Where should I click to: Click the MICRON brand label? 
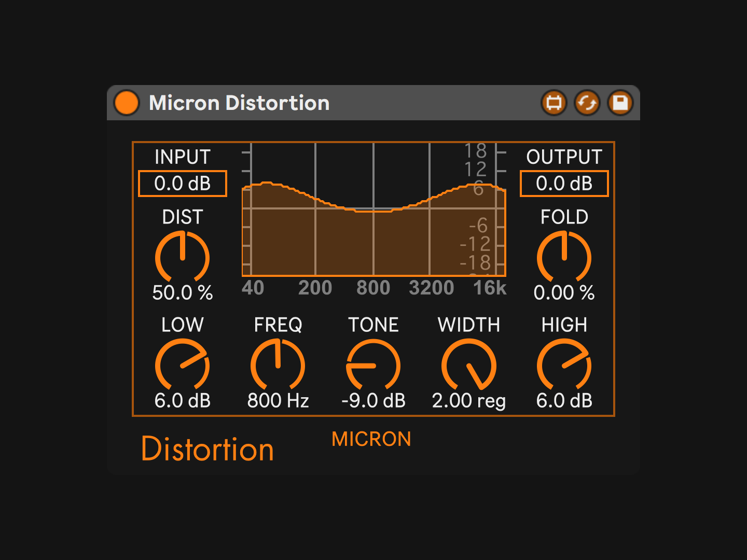(x=371, y=439)
